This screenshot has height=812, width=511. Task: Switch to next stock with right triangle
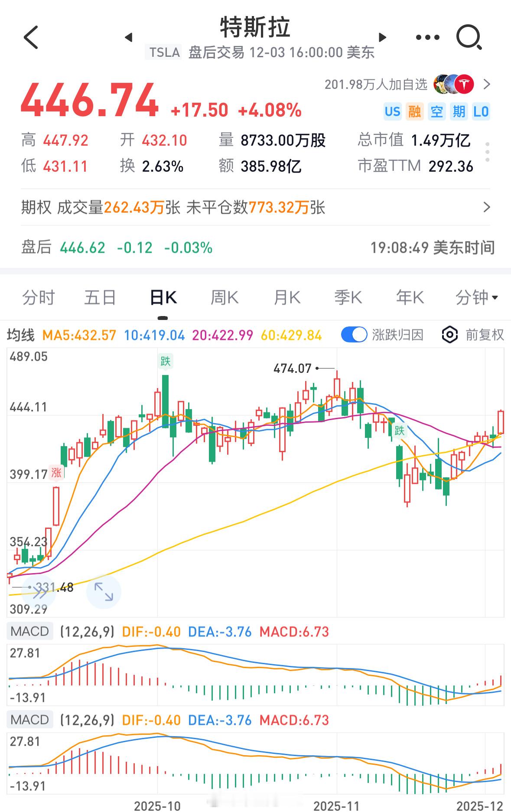pyautogui.click(x=382, y=37)
